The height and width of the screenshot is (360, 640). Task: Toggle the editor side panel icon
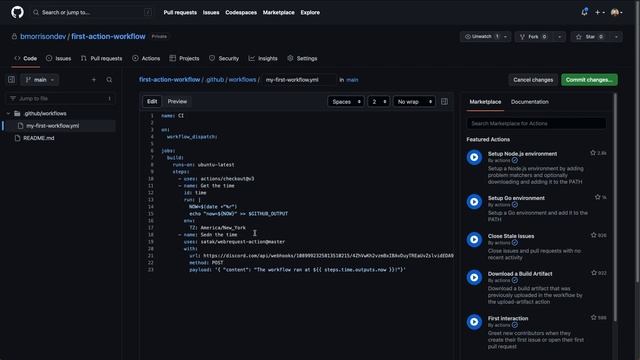(444, 102)
